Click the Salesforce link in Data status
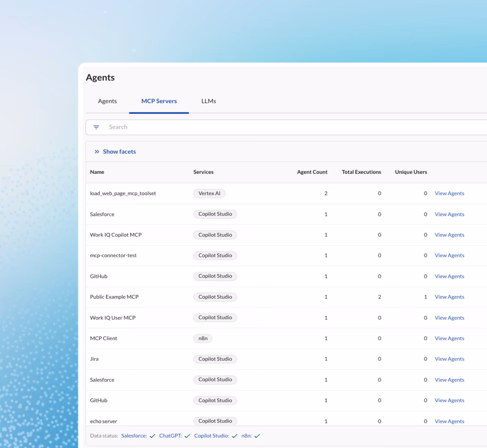The width and height of the screenshot is (487, 448). (134, 436)
